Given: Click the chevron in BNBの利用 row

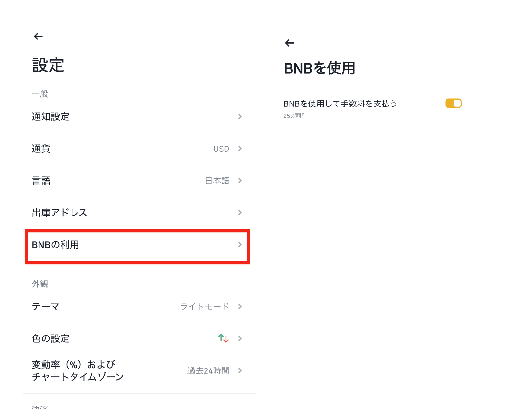Looking at the screenshot, I should (240, 245).
